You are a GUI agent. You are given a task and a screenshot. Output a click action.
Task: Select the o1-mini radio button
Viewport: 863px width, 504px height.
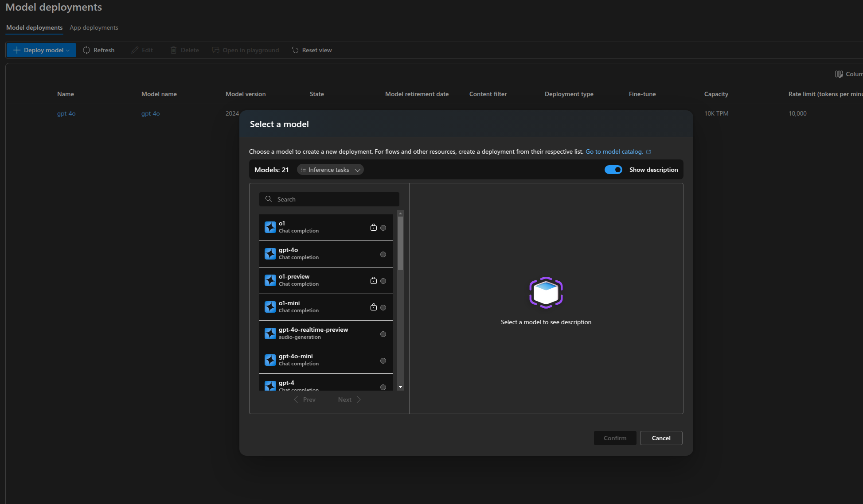(x=383, y=307)
